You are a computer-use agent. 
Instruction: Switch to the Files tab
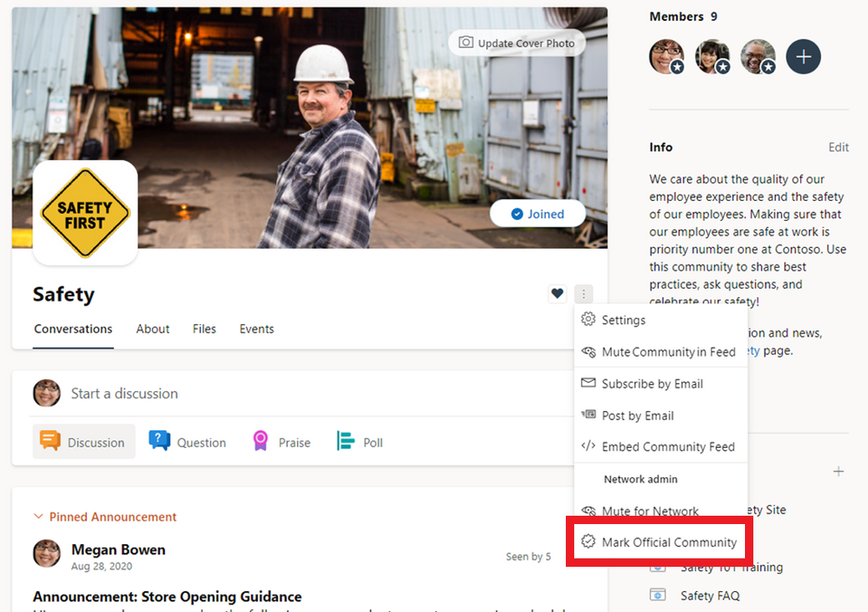click(204, 329)
